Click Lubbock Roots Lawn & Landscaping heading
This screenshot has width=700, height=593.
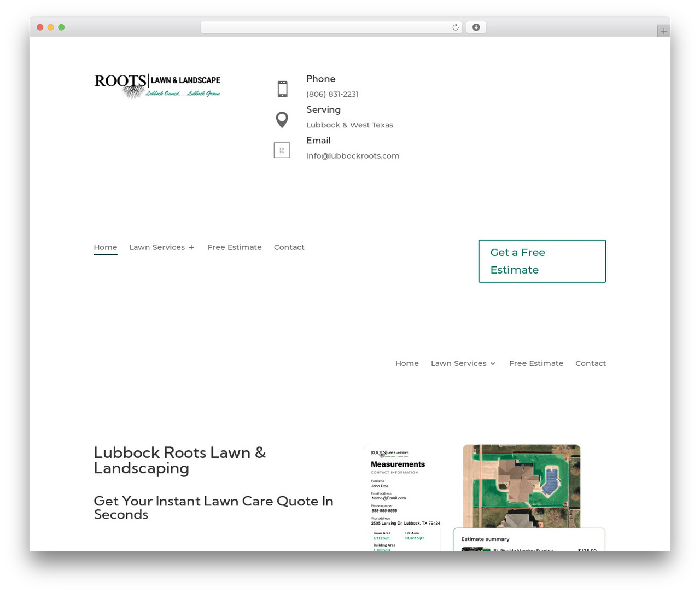click(180, 461)
